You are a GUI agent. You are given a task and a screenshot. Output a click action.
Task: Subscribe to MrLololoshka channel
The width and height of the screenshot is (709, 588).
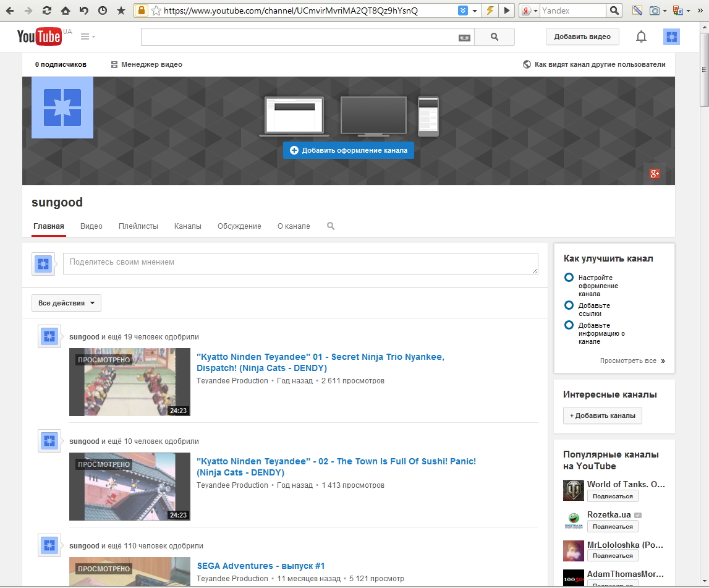pos(613,555)
